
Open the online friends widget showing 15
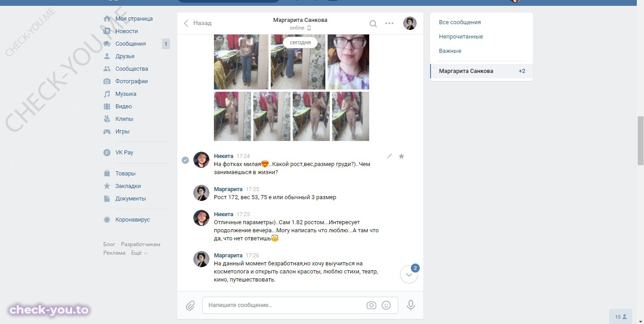tap(621, 317)
